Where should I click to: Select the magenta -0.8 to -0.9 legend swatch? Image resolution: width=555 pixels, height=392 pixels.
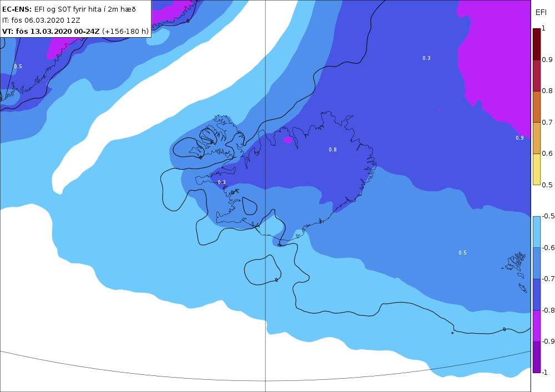(537, 325)
